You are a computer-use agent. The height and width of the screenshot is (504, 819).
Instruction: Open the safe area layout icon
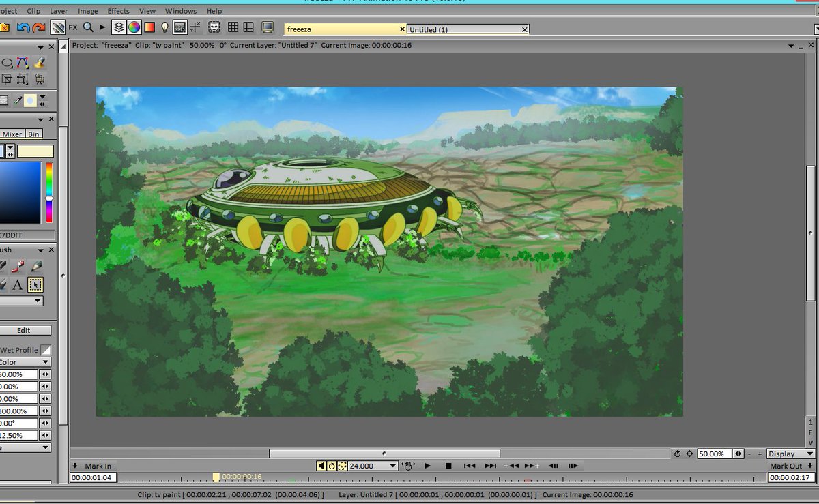click(x=248, y=27)
